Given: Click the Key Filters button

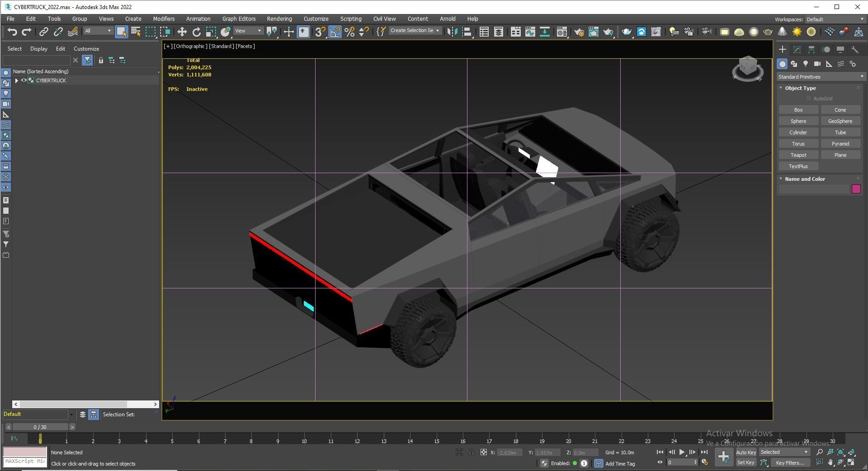Looking at the screenshot, I should [790, 463].
